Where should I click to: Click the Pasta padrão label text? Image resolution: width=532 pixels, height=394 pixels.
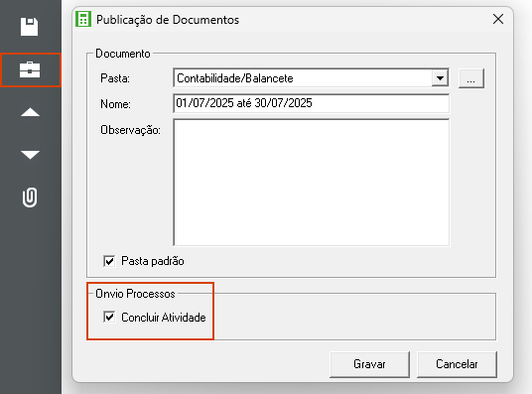[x=153, y=261]
